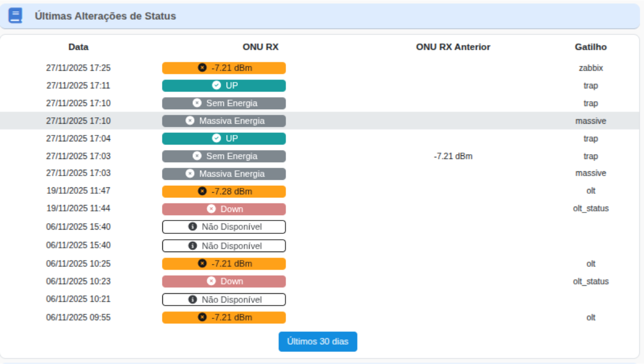The image size is (644, 364).
Task: Click the x icon in the 17:25 -7.21 dBm badge
Action: pyautogui.click(x=202, y=68)
